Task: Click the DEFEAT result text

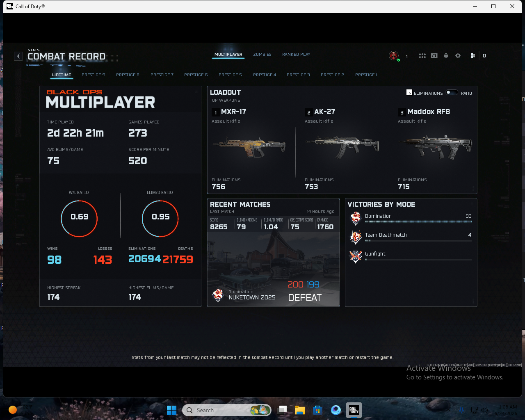Action: coord(305,298)
